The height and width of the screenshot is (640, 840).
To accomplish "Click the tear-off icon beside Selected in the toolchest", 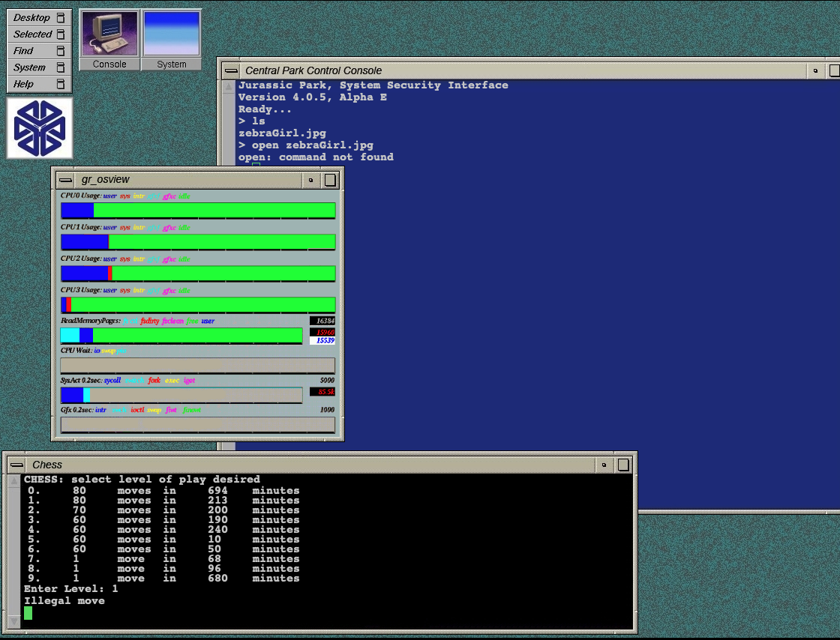I will 61,34.
